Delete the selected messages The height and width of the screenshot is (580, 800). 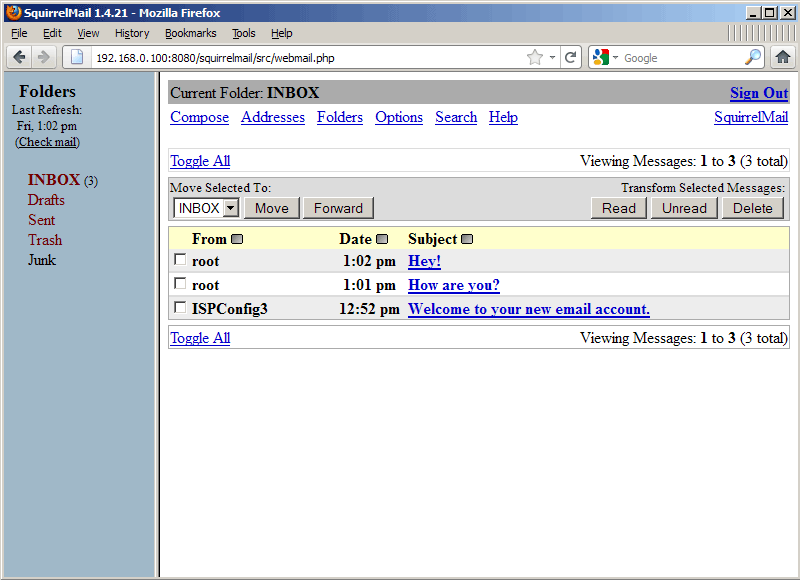pos(753,208)
